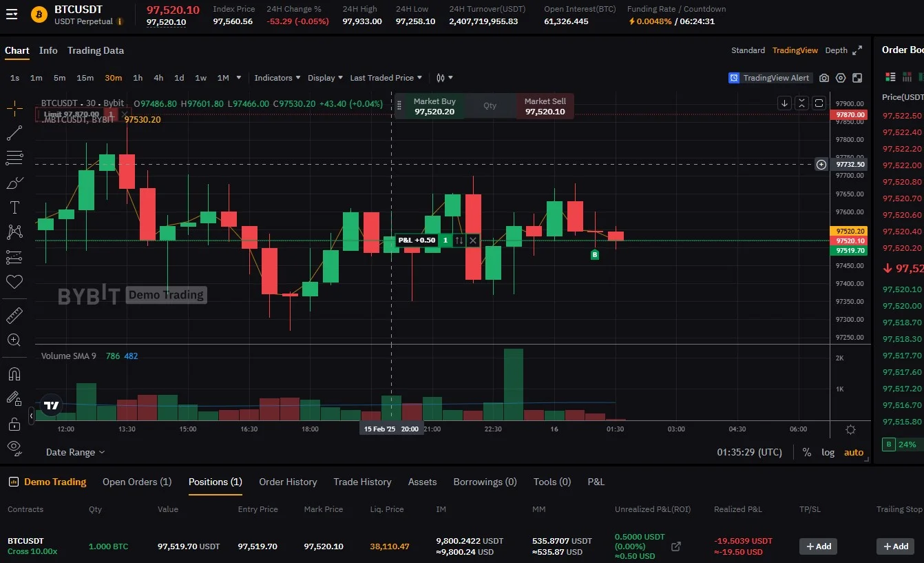The width and height of the screenshot is (924, 563).
Task: Hide all drawings with the eye icon
Action: (14, 447)
